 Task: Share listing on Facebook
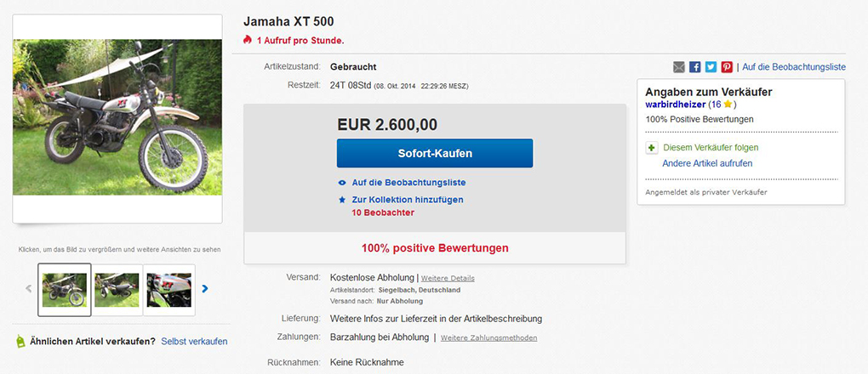694,66
